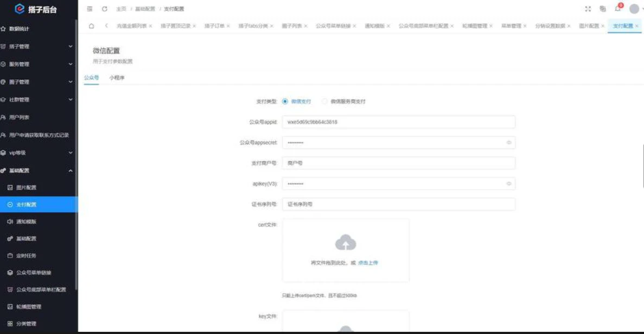644x334 pixels.
Task: Select 微信服务商支付 payment type
Action: tap(325, 102)
